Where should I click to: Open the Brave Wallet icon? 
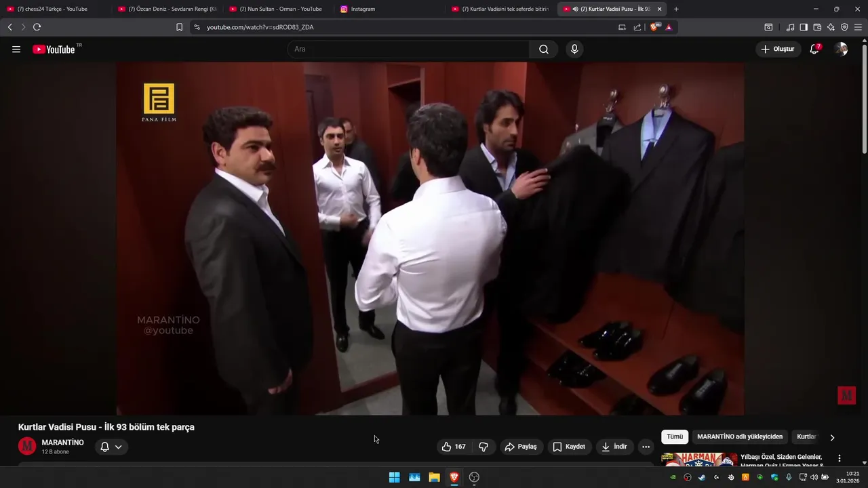pos(817,27)
